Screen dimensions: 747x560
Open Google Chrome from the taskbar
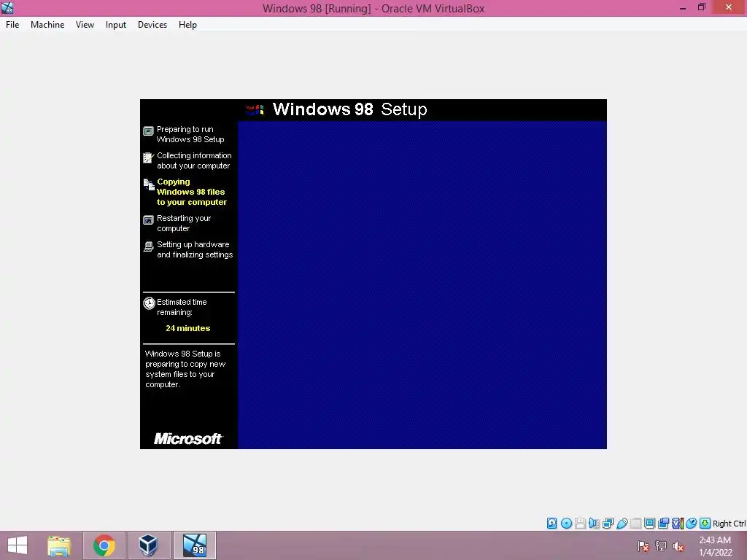coord(104,545)
